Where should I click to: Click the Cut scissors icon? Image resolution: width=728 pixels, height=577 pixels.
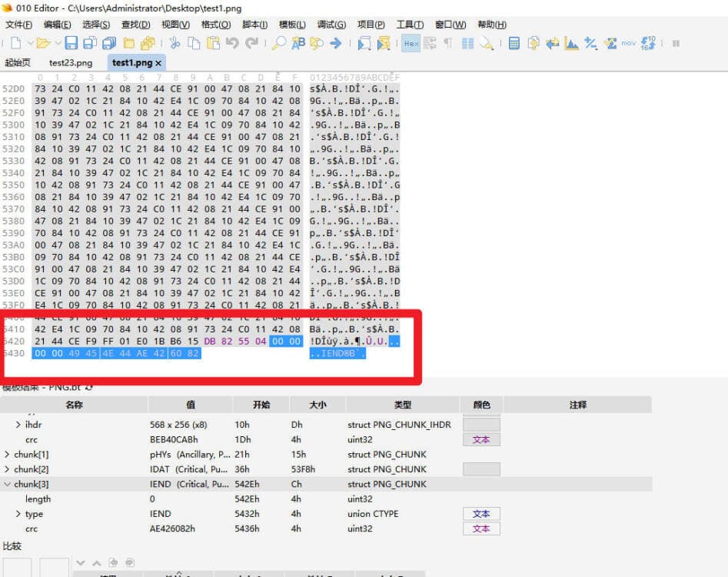175,44
